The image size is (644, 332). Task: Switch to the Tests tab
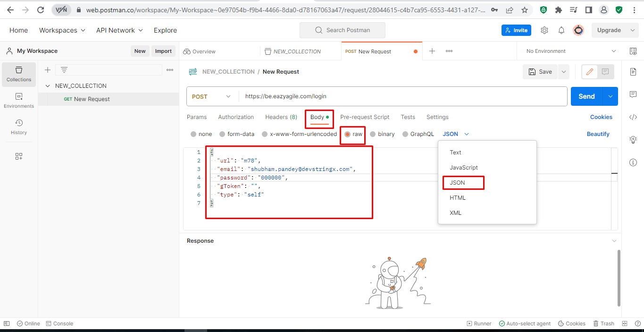click(408, 117)
